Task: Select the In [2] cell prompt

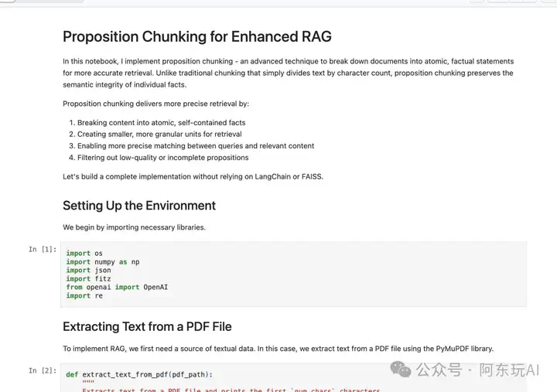Action: coord(43,370)
